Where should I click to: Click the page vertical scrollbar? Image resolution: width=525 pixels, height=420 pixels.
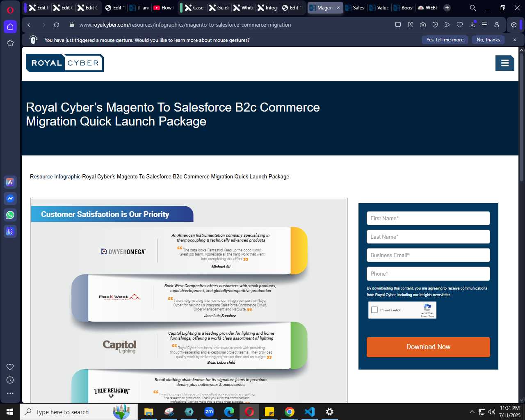tap(522, 117)
